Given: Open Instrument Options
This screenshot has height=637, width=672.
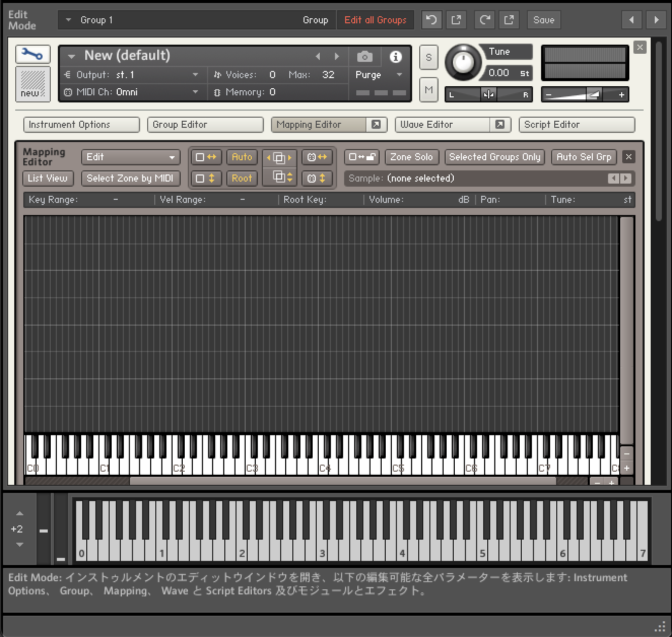Looking at the screenshot, I should 82,125.
